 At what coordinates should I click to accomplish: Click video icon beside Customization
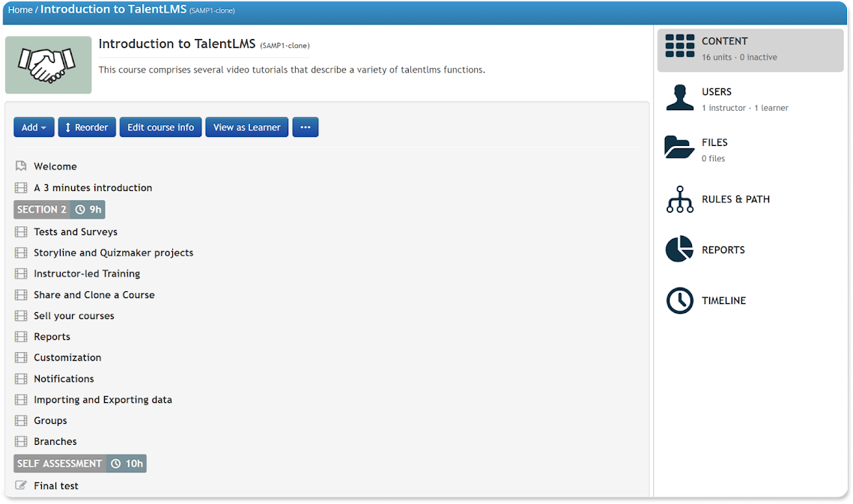pos(21,357)
